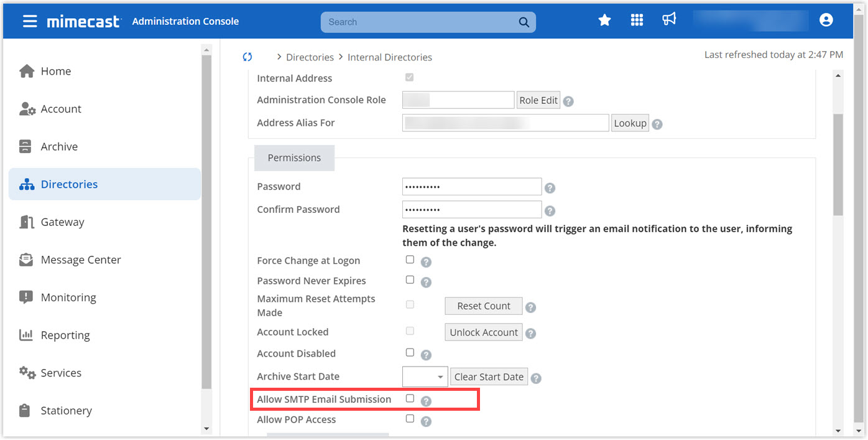Open the hamburger navigation menu
The image size is (868, 440).
(30, 21)
